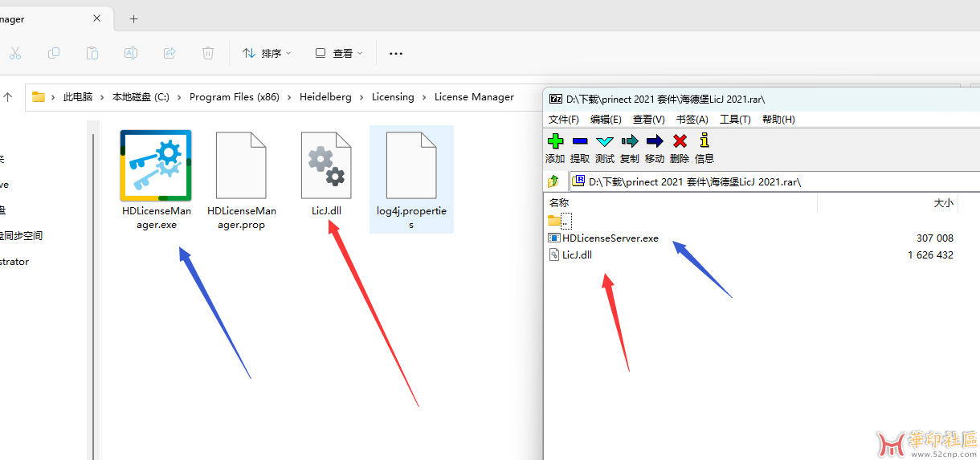
Task: Select LicJ.dll in the 7-Zip archive list
Action: 570,254
